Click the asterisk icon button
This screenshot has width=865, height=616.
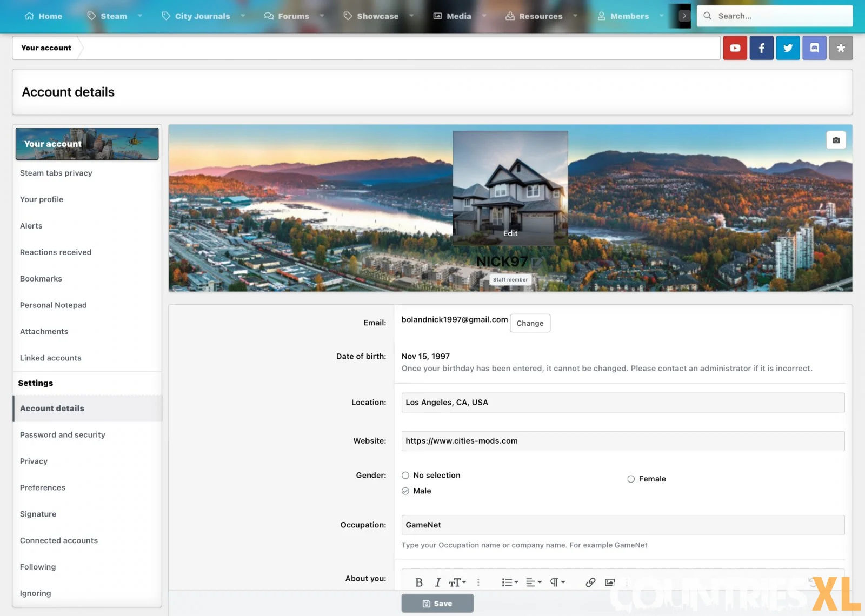841,48
